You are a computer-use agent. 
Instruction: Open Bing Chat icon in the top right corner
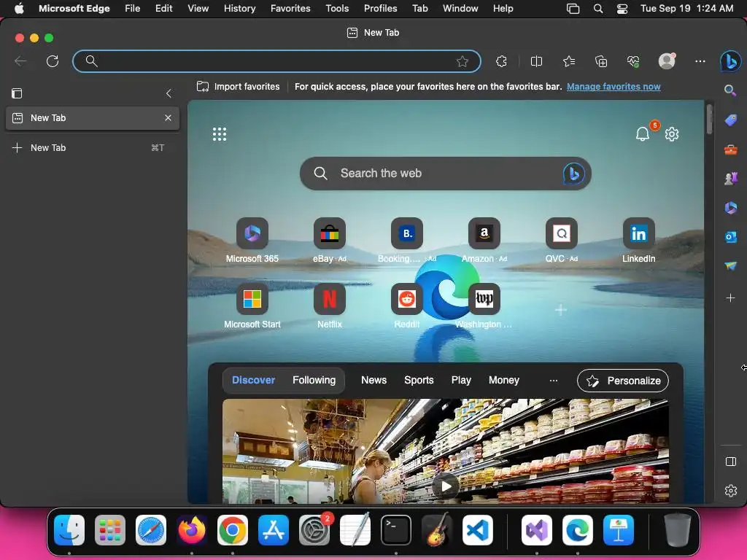(730, 61)
